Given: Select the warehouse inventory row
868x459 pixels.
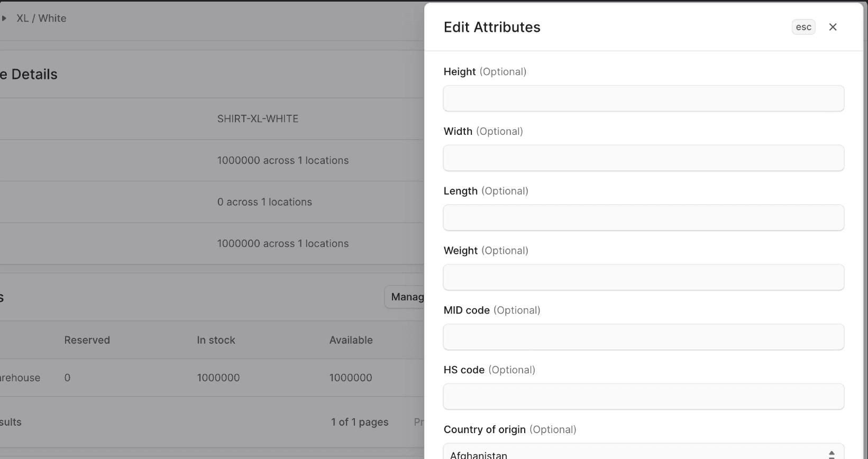Looking at the screenshot, I should tap(212, 378).
